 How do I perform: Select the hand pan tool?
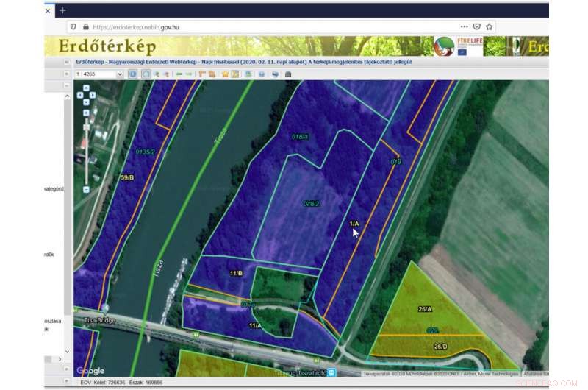[146, 74]
